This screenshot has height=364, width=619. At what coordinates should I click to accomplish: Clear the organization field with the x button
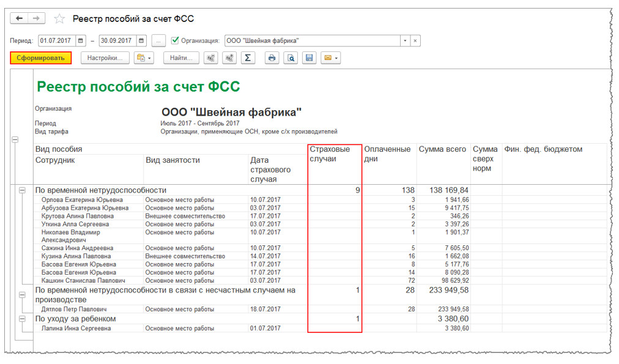pyautogui.click(x=415, y=40)
